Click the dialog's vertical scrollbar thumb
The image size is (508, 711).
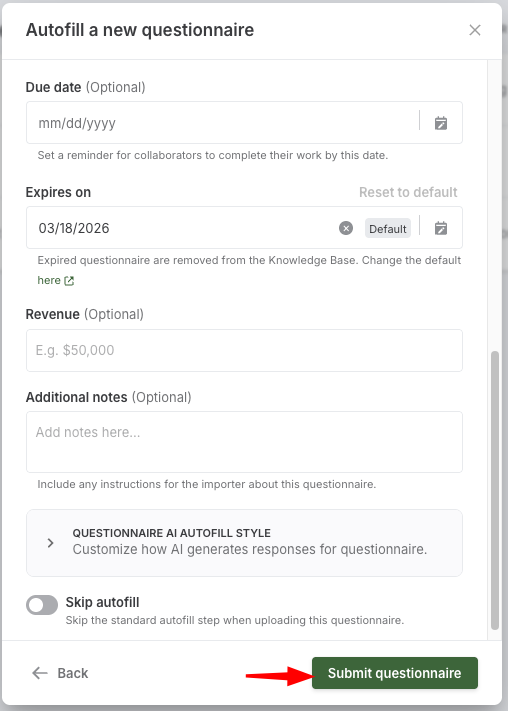(495, 490)
